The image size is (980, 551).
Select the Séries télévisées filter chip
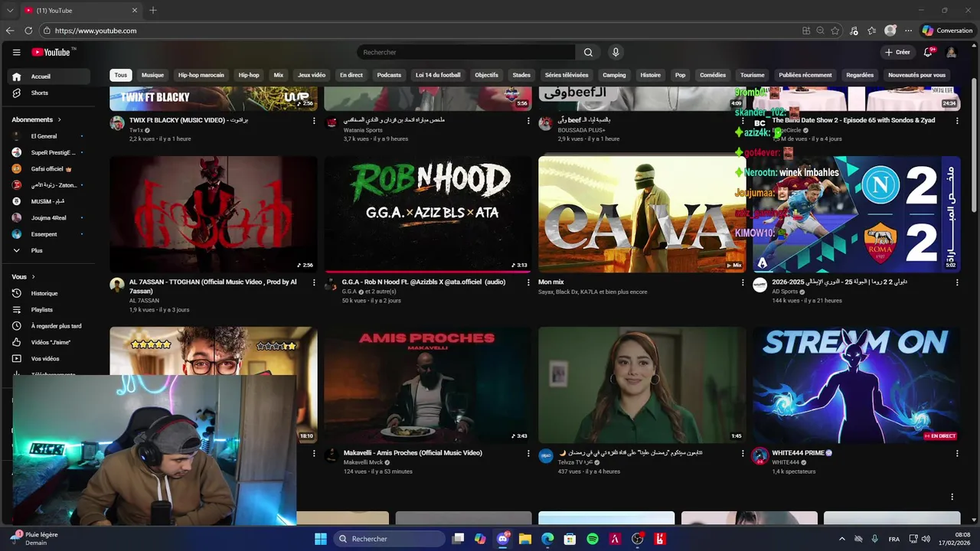pos(567,75)
